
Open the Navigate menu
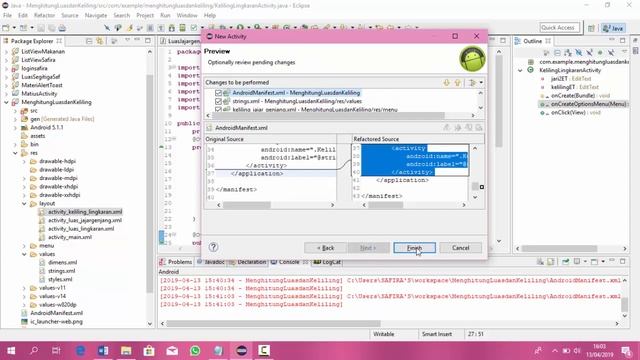click(96, 15)
